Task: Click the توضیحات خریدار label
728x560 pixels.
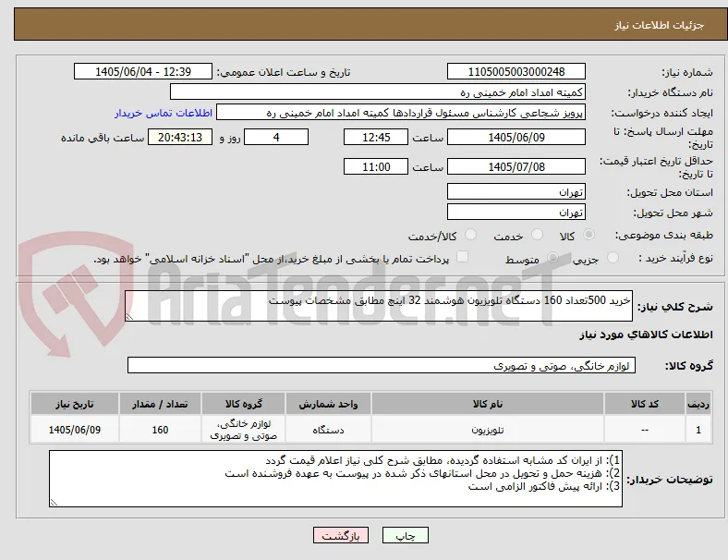Action: click(670, 480)
